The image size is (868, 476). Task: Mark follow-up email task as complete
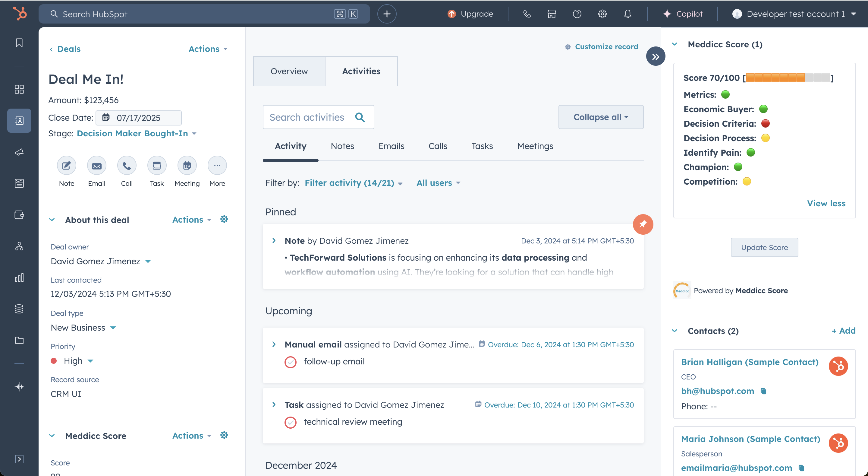pyautogui.click(x=290, y=362)
